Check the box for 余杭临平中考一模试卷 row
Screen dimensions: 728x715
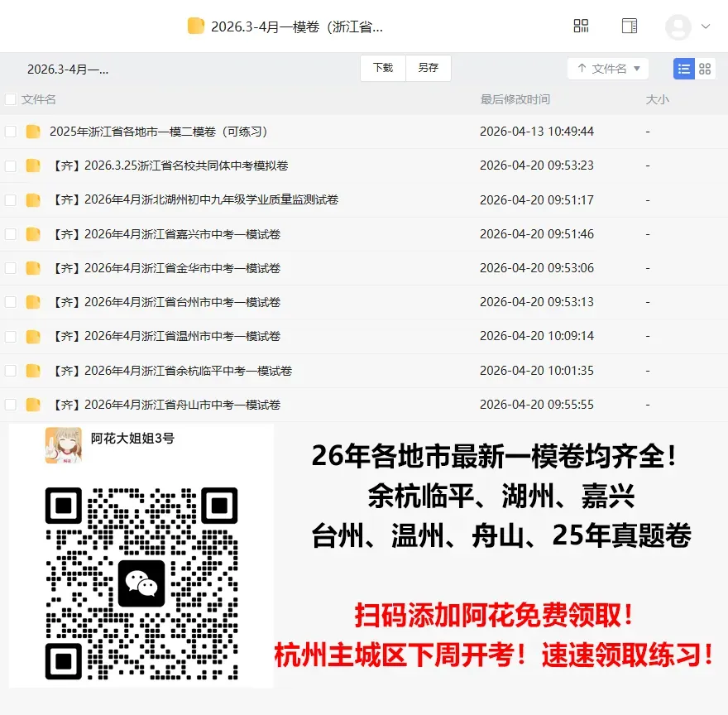point(10,370)
